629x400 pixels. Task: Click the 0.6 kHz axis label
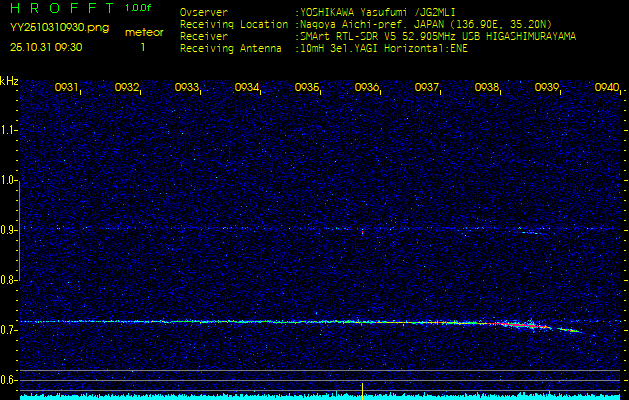tap(9, 379)
